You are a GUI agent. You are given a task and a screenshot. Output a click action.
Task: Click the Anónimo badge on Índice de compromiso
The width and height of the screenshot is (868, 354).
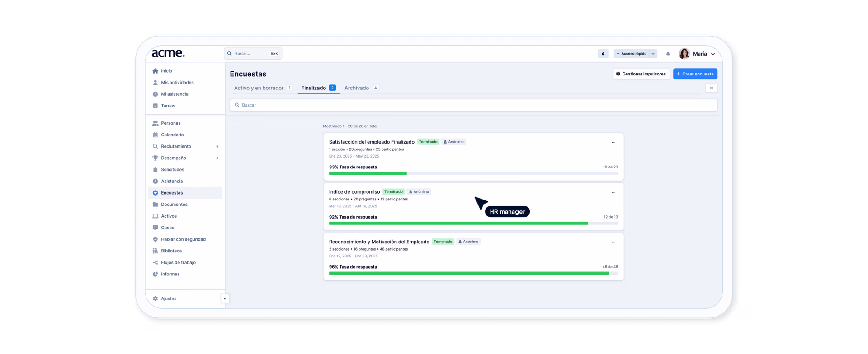tap(419, 192)
